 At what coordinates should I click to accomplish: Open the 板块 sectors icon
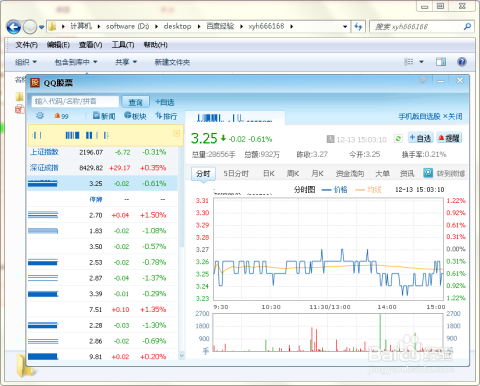click(x=127, y=115)
